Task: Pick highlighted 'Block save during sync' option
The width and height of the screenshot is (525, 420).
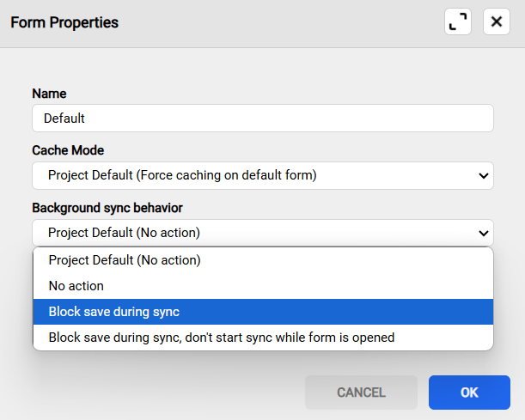Action: (114, 312)
